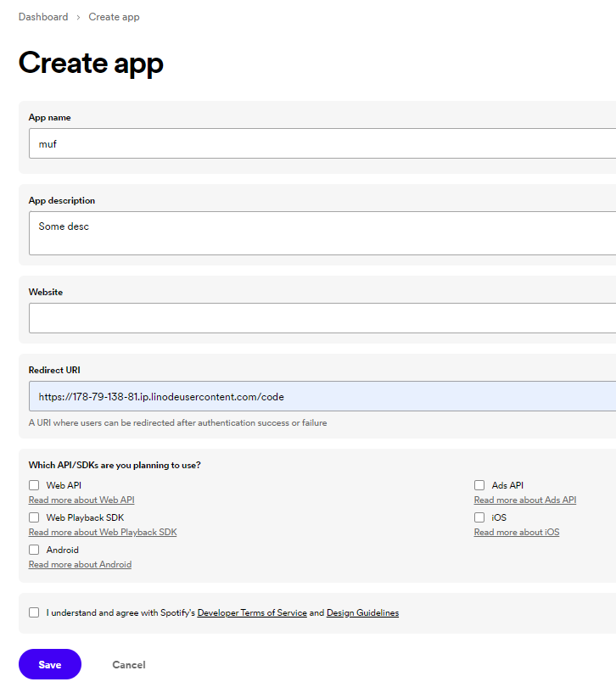Click the Dashboard breadcrumb link
Image resolution: width=616 pixels, height=693 pixels.
tap(43, 17)
